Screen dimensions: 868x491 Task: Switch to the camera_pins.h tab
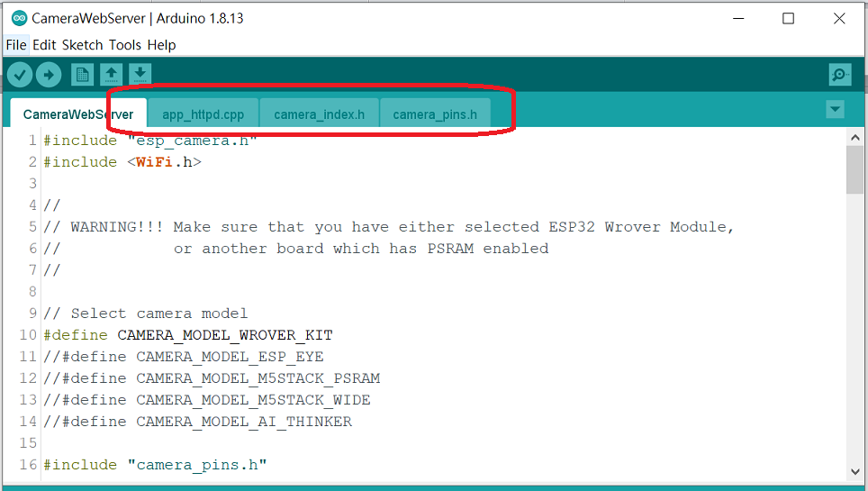point(435,114)
